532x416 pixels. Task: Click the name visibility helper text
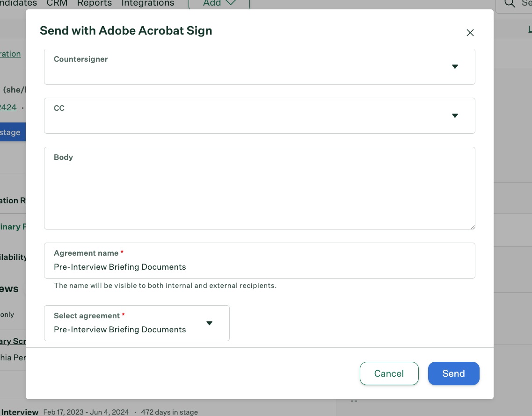coord(165,286)
